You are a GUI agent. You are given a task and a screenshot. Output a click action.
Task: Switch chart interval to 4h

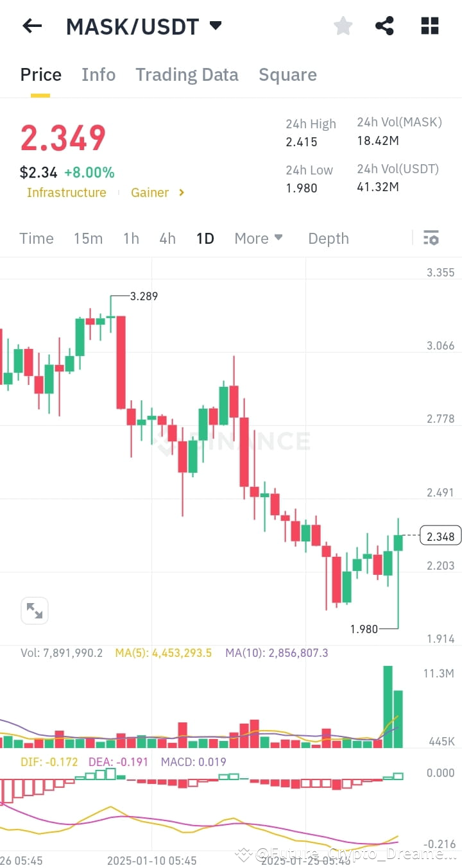pyautogui.click(x=167, y=238)
